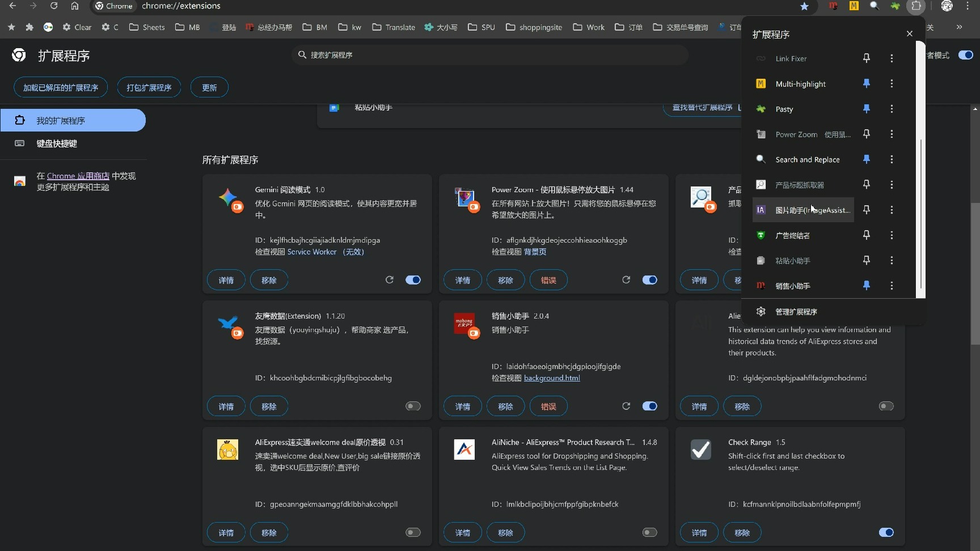Open the Chrome profile avatar
980x551 pixels.
click(947, 6)
